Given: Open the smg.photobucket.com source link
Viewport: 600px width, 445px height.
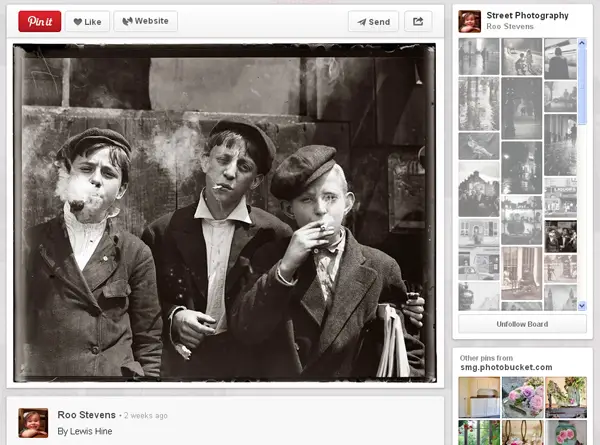Looking at the screenshot, I should pos(506,367).
